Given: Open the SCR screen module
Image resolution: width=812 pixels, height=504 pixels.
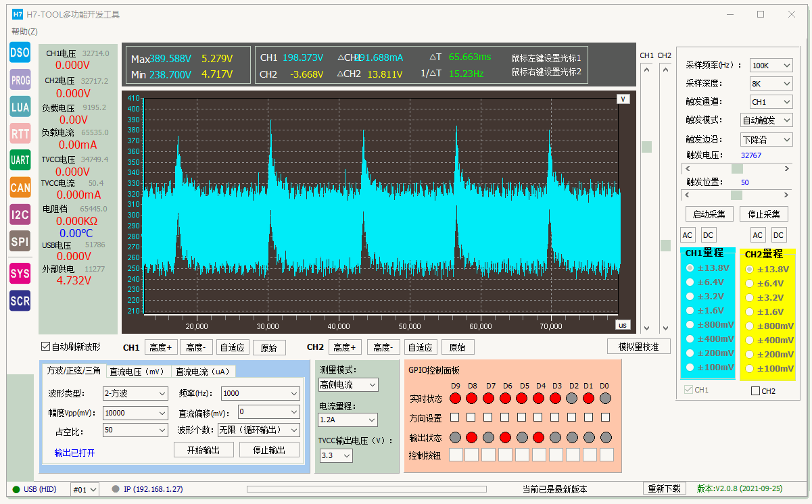Looking at the screenshot, I should (x=20, y=300).
